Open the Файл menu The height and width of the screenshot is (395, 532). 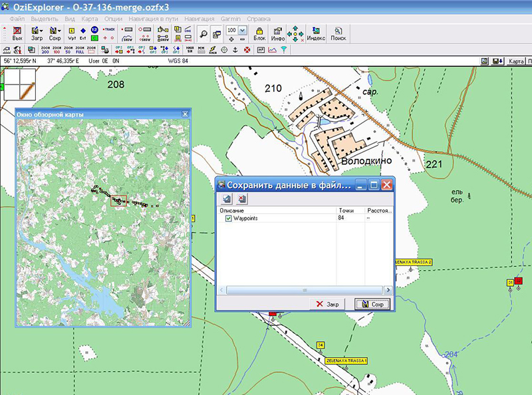pos(17,19)
